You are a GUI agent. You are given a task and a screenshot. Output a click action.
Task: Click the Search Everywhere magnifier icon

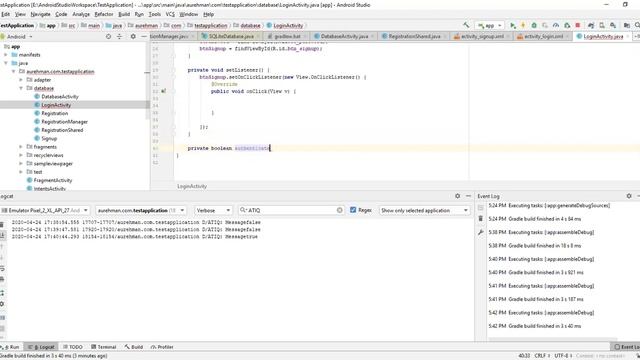(637, 25)
